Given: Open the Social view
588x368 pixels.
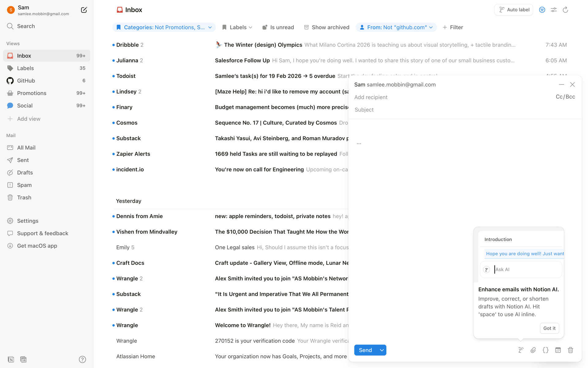Looking at the screenshot, I should 47,105.
